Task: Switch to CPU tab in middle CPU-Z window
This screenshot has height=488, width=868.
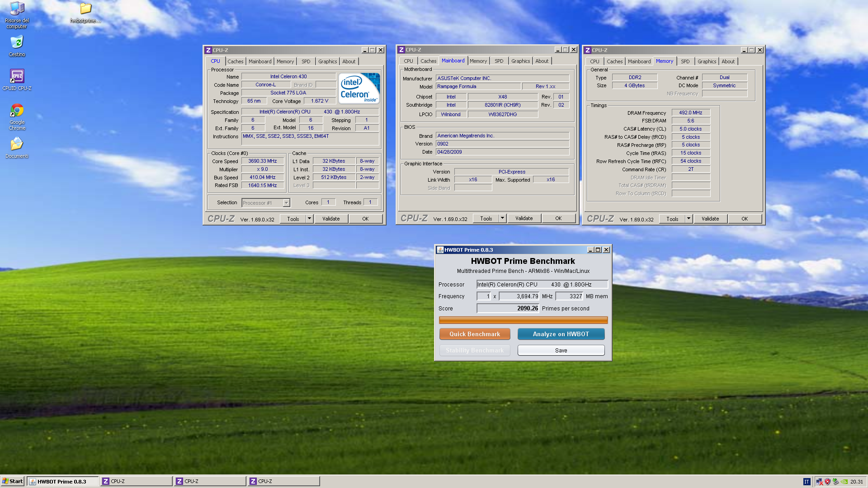Action: pyautogui.click(x=408, y=61)
